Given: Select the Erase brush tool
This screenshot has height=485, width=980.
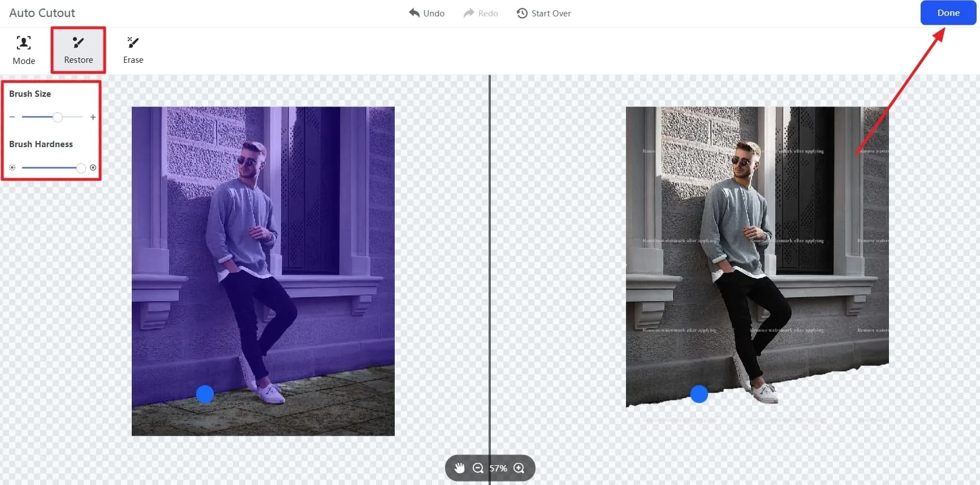Looking at the screenshot, I should click(133, 50).
